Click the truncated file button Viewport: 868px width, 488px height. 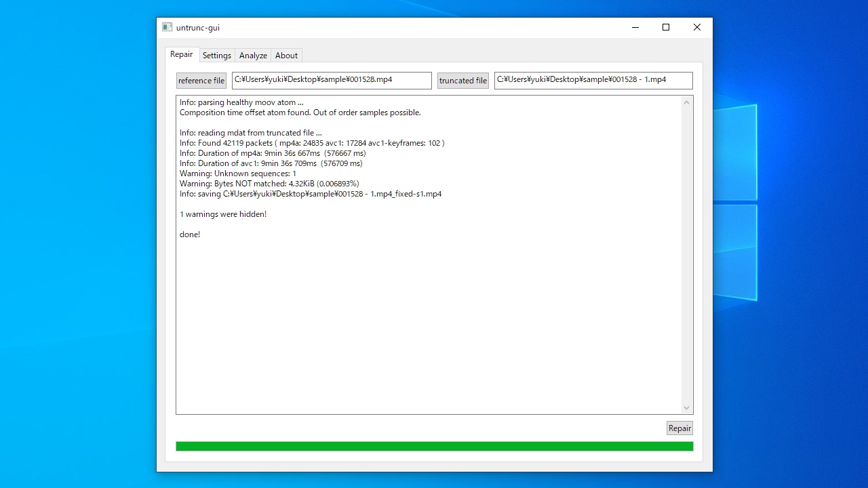tap(463, 81)
